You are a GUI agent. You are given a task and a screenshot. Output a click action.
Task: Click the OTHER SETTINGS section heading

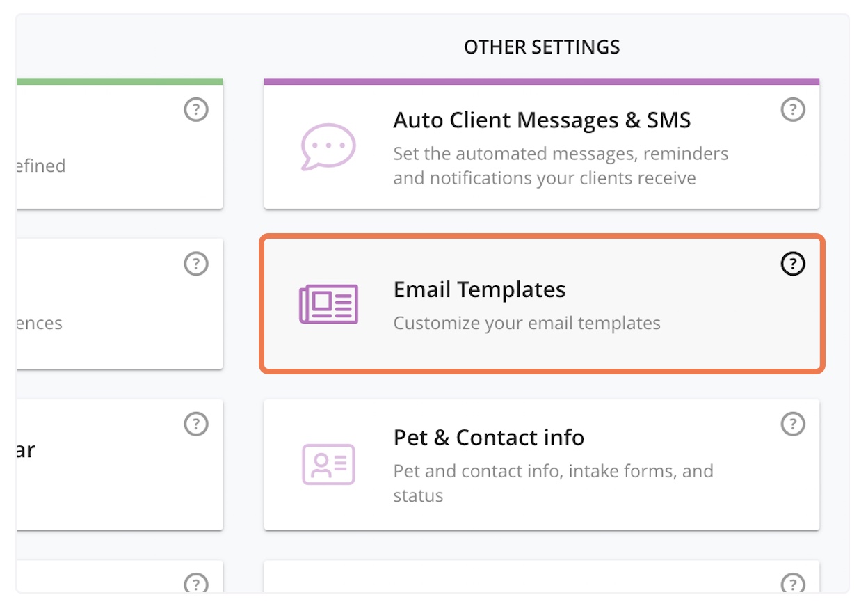coord(542,47)
